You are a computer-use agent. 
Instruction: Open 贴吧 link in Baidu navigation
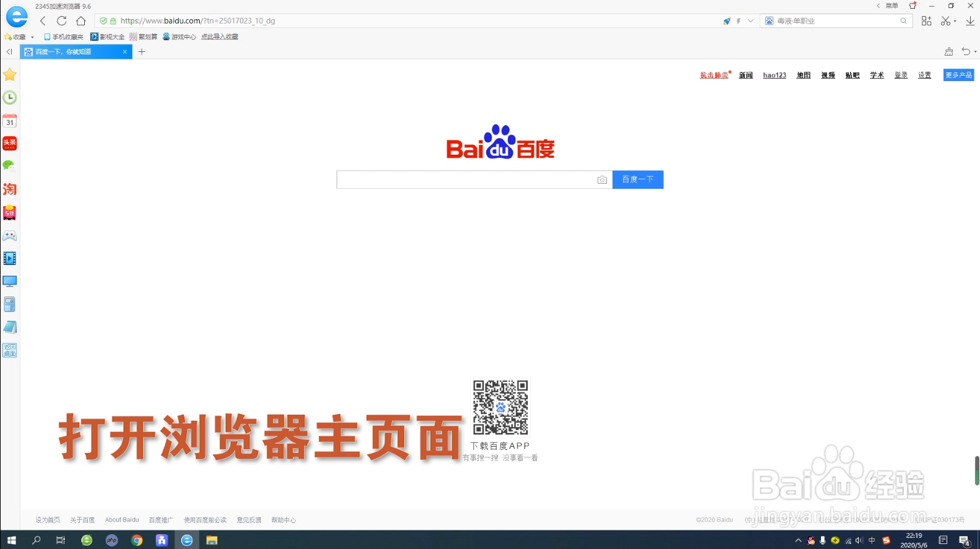coord(853,75)
